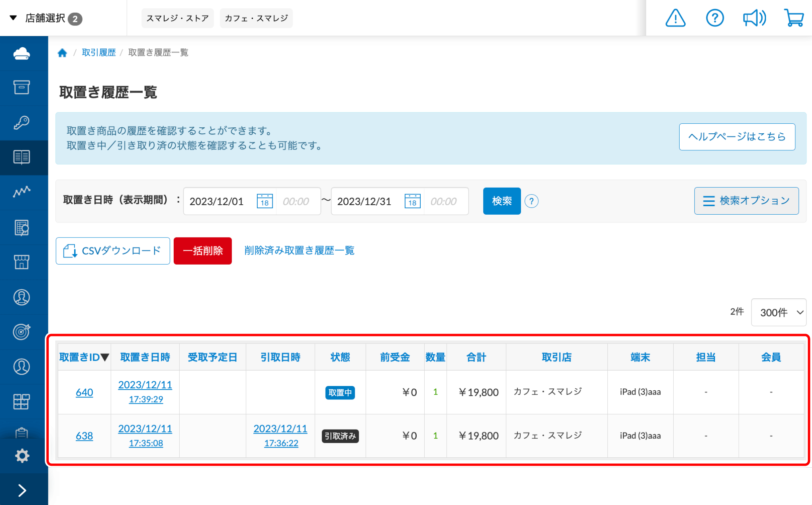Viewport: 812px width, 505px height.
Task: Open the archive box sidebar icon
Action: coord(22,87)
